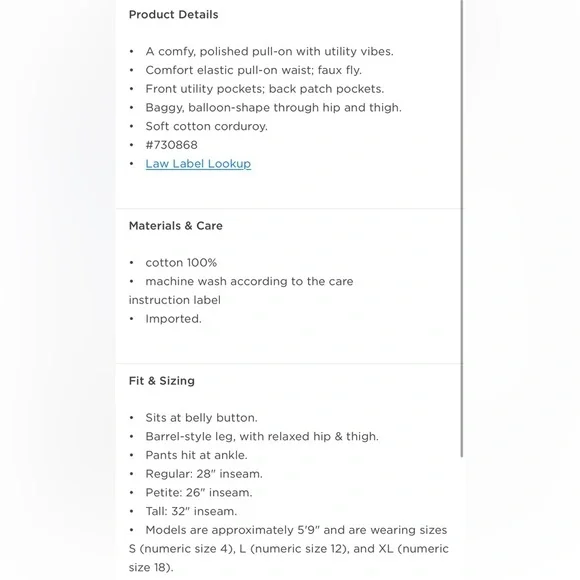Image resolution: width=580 pixels, height=580 pixels.
Task: Click the 'Sits at belly button' line
Action: pyautogui.click(x=201, y=418)
